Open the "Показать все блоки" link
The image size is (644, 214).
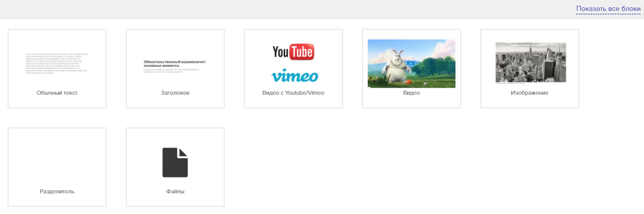click(608, 9)
